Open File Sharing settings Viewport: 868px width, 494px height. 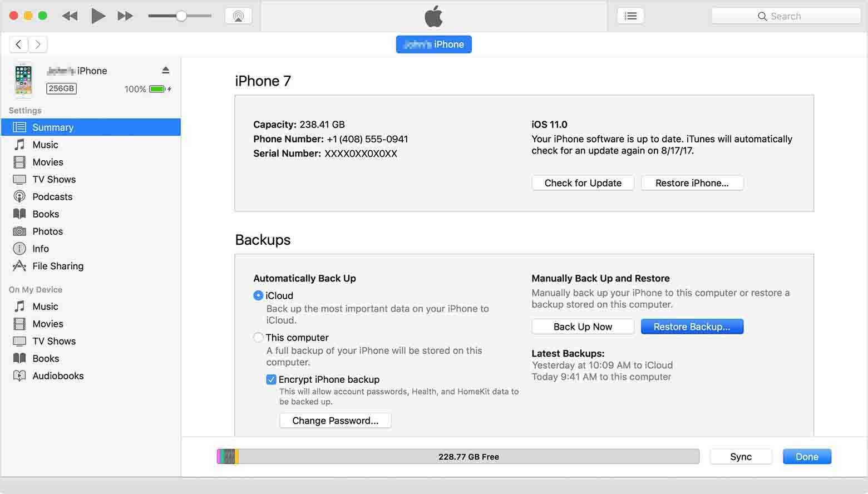pyautogui.click(x=58, y=266)
